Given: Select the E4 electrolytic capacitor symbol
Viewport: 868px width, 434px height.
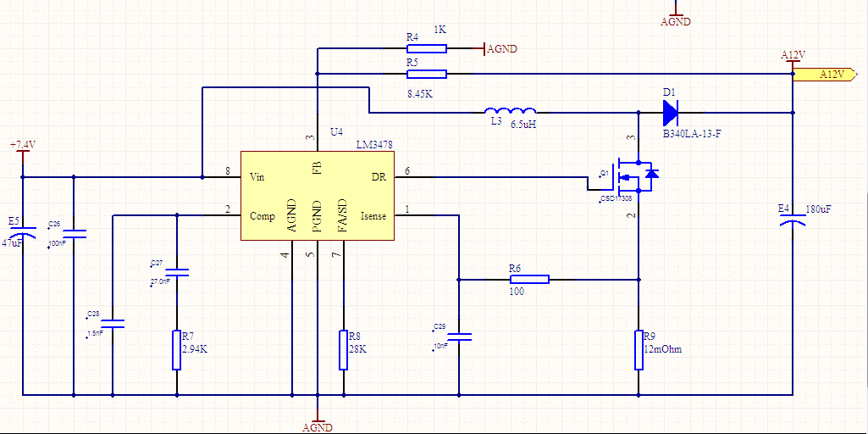Looking at the screenshot, I should click(793, 220).
